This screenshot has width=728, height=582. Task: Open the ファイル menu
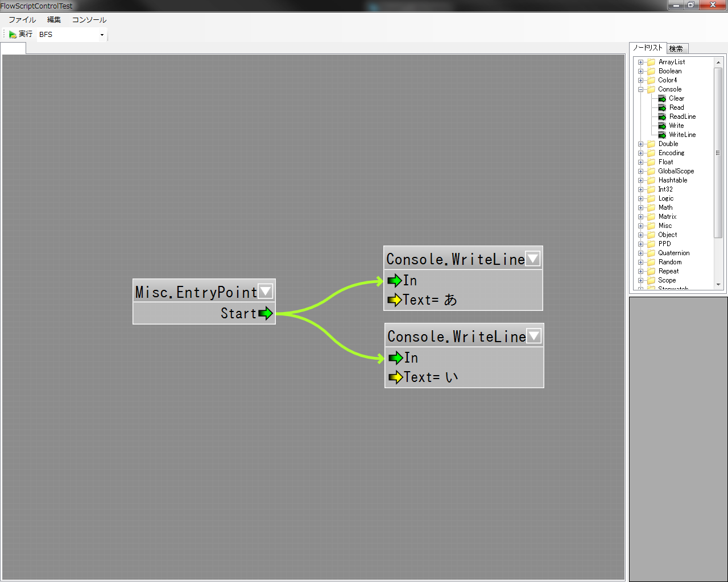click(22, 20)
